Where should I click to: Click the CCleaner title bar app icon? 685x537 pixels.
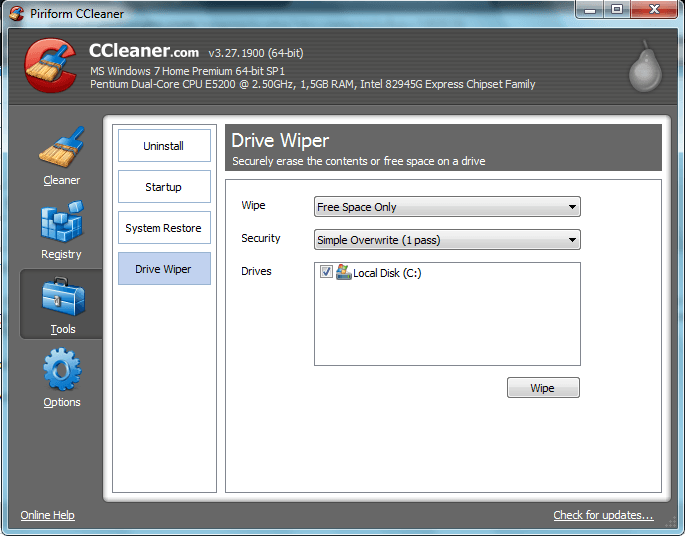(17, 13)
